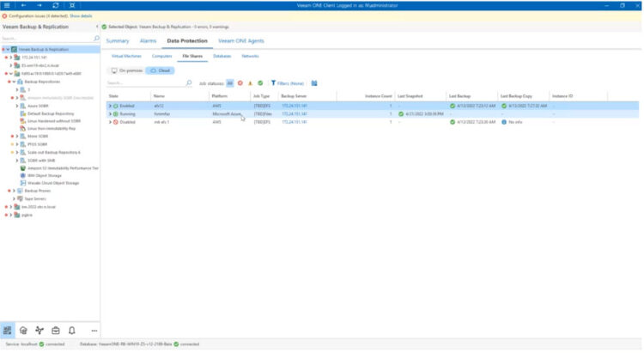This screenshot has width=644, height=353.
Task: Expand the Enabled job row
Action: pos(110,106)
